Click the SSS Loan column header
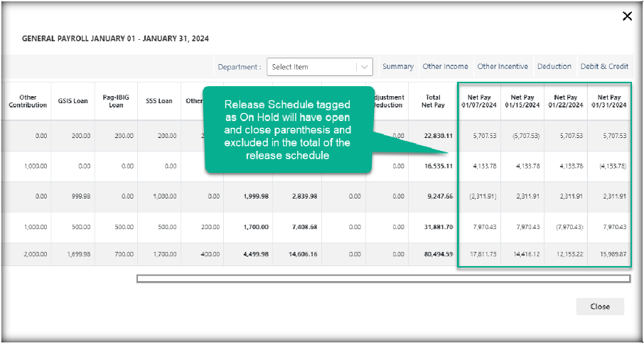644x343 pixels. tap(159, 101)
